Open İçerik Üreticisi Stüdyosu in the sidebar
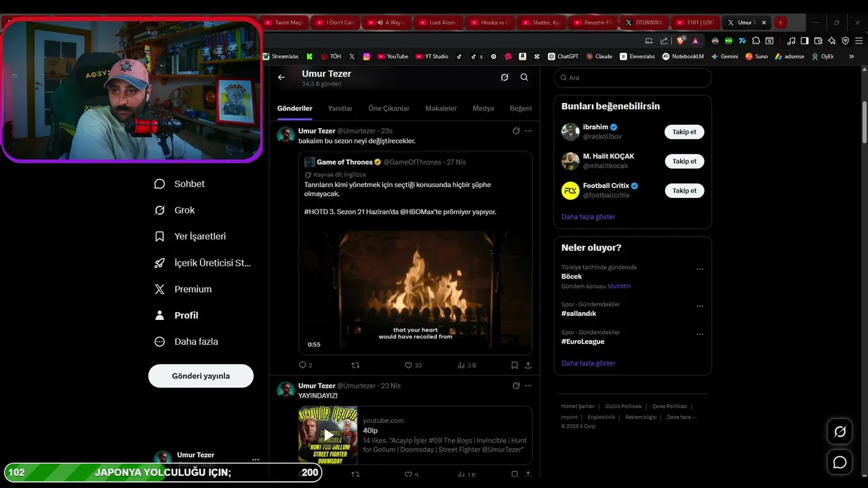 coord(203,263)
